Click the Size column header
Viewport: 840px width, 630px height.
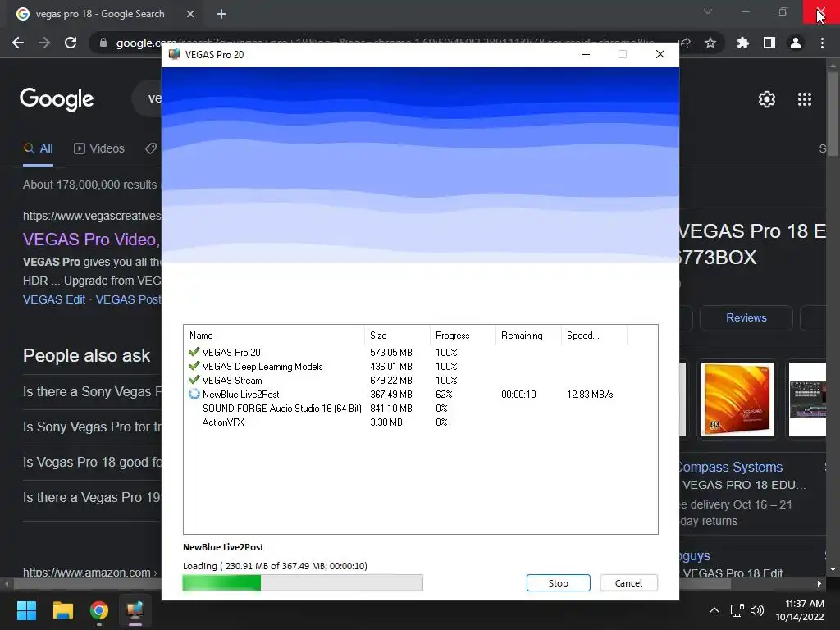[x=397, y=336]
